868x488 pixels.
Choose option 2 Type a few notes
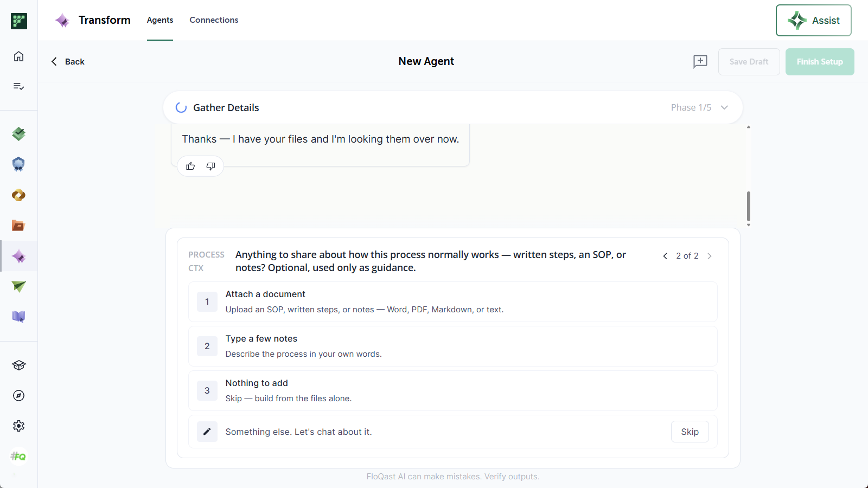(453, 346)
